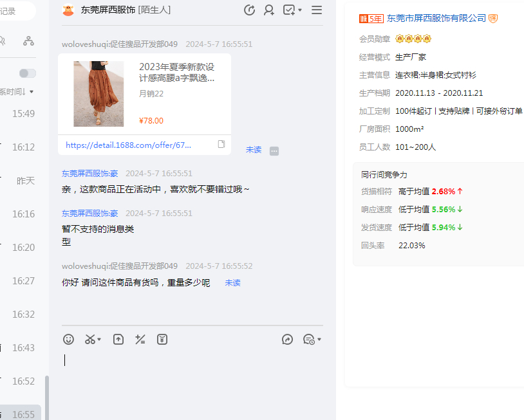Viewport: 524px width, 420px height.
Task: Click the add contact person icon
Action: point(269,10)
